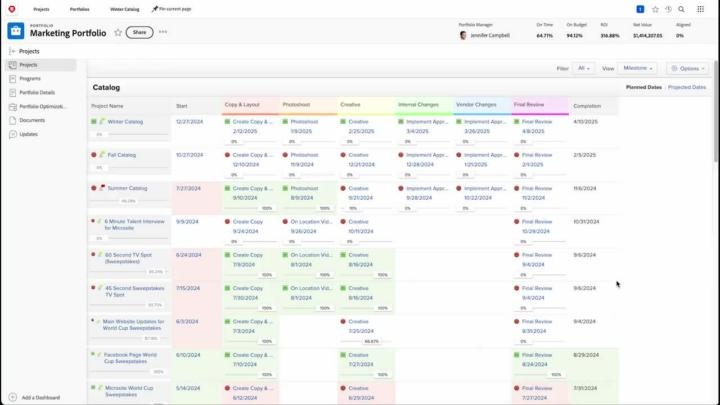
Task: Click the Share button
Action: click(140, 32)
